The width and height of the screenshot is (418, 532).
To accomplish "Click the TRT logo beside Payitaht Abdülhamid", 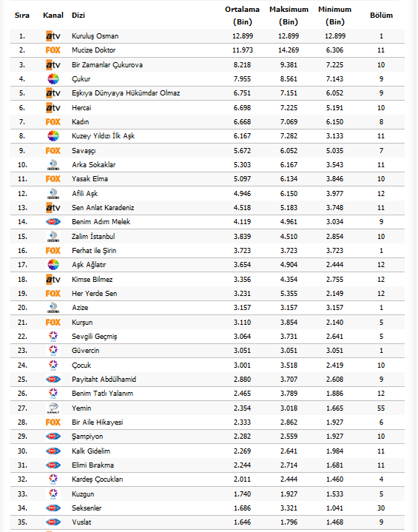I will [x=53, y=380].
